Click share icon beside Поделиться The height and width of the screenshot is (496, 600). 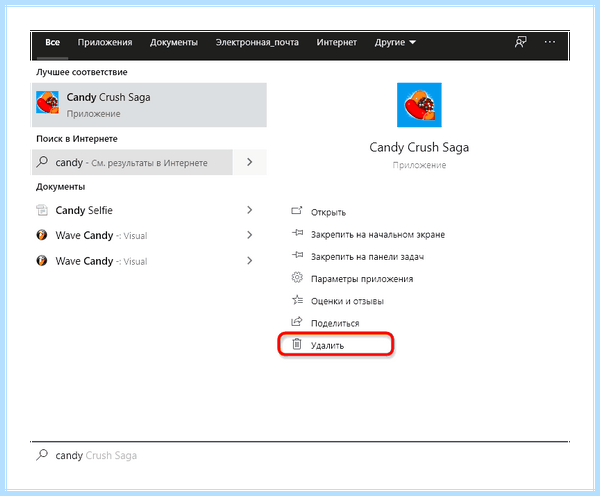297,321
